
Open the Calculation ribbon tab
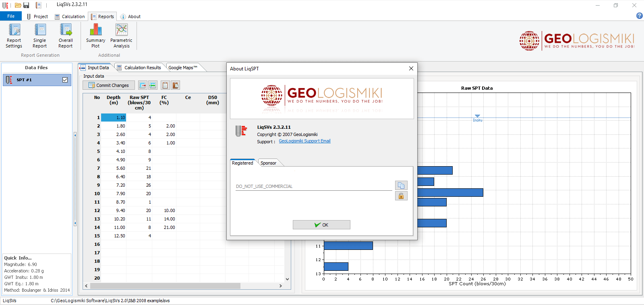point(70,16)
